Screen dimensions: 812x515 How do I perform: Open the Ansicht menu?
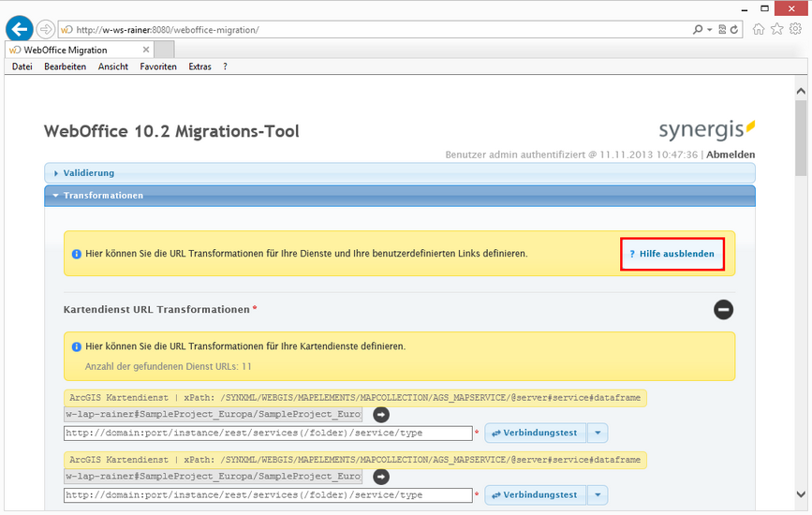(113, 66)
